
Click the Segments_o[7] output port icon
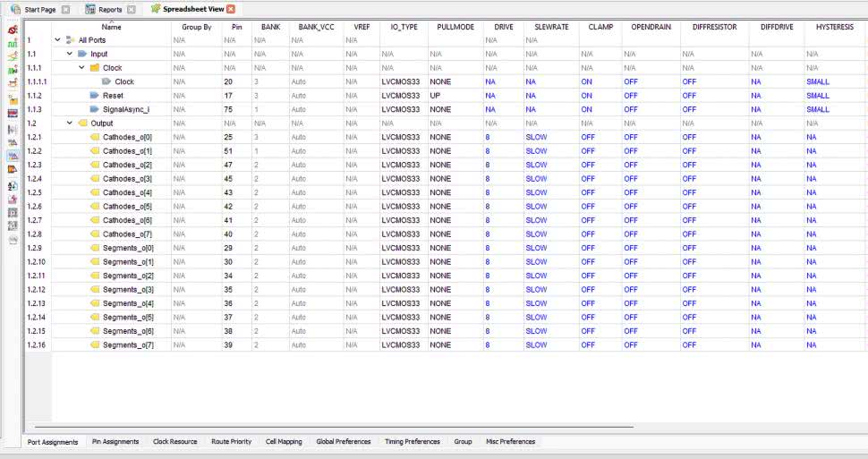coord(95,345)
